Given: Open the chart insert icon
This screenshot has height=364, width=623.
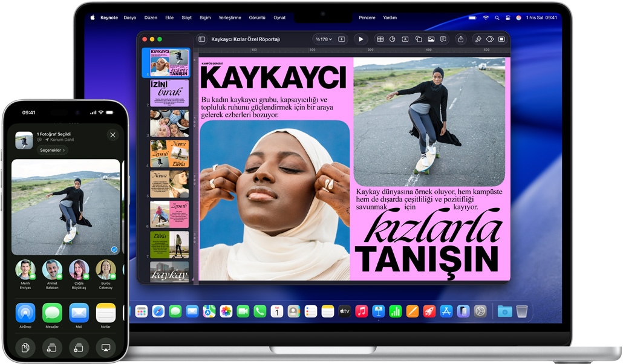Looking at the screenshot, I should tap(391, 39).
